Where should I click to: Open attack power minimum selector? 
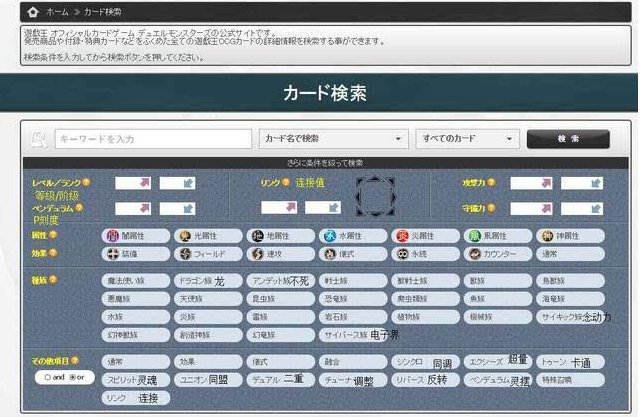[x=531, y=183]
